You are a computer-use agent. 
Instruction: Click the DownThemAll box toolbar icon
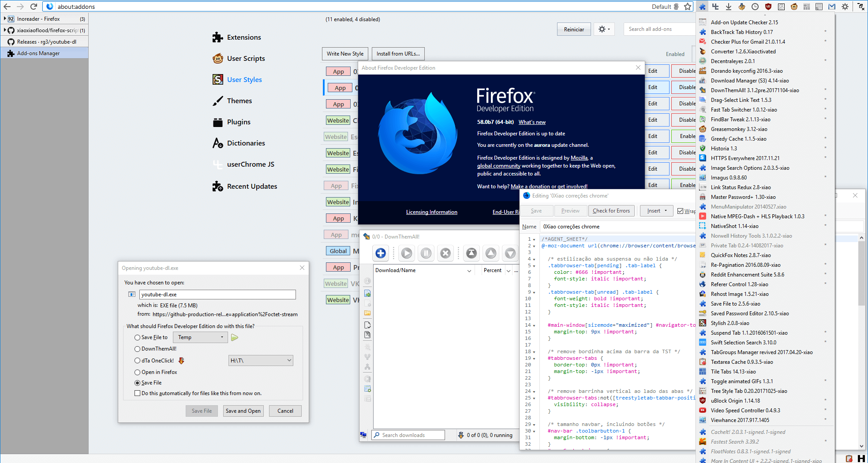[742, 7]
